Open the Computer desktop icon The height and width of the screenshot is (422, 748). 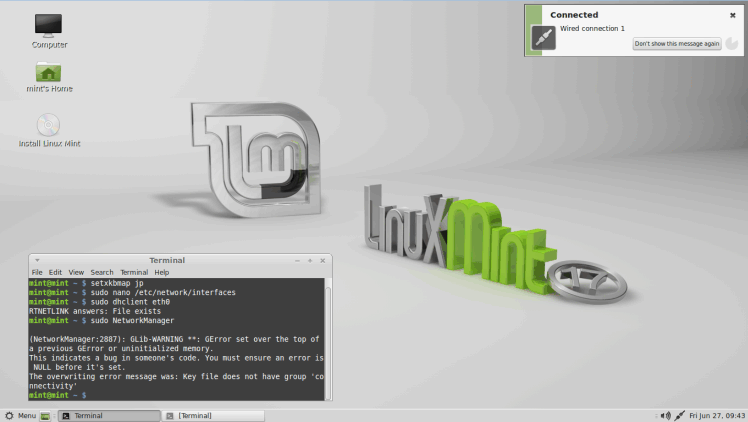tap(49, 25)
